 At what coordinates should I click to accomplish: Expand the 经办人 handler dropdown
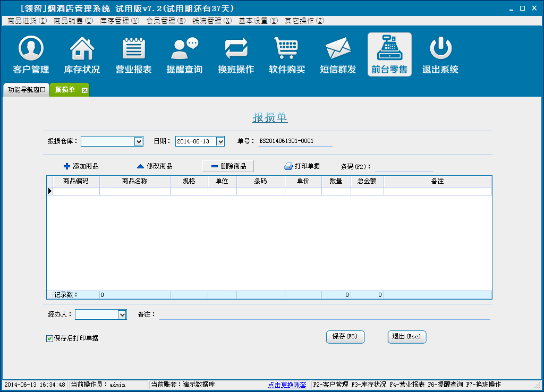(122, 315)
